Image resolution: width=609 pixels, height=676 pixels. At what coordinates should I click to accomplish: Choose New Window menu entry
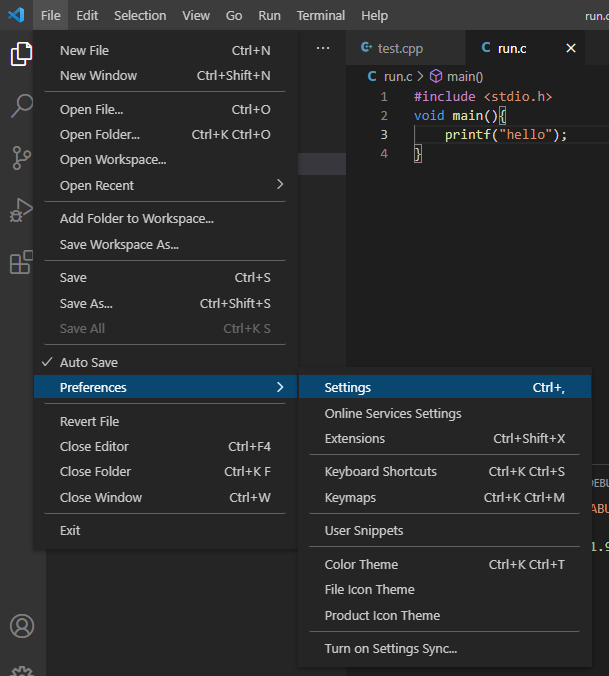click(166, 75)
